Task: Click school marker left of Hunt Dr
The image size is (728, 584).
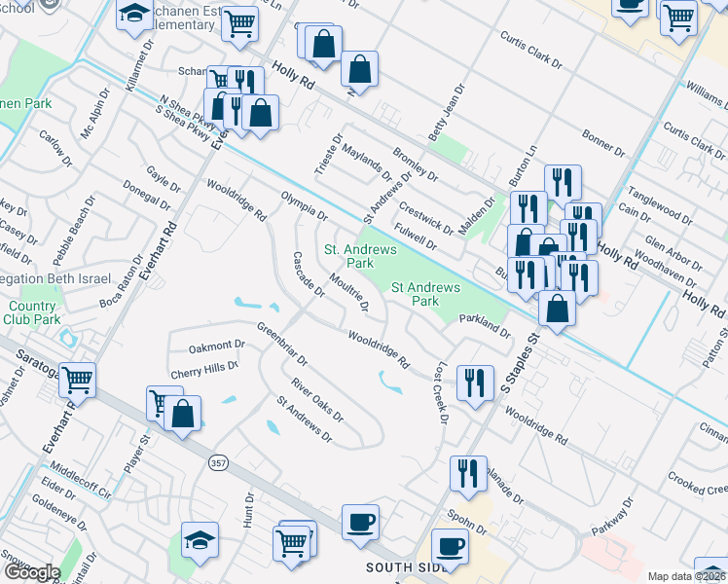Action: pos(200,542)
